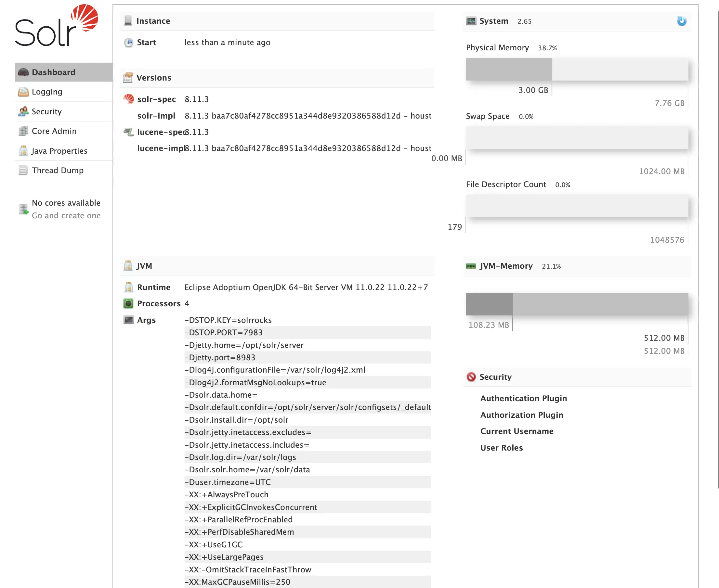This screenshot has height=588, width=719.
Task: Open Java Properties
Action: click(x=64, y=151)
